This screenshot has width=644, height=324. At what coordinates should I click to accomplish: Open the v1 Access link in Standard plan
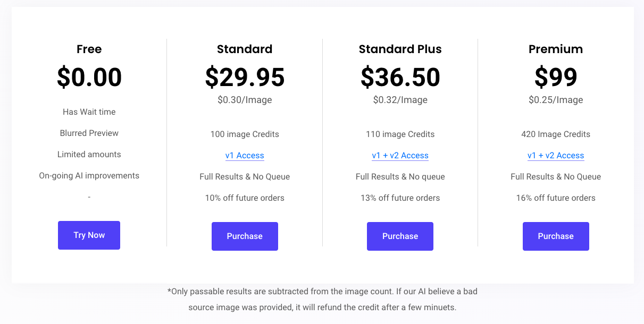tap(245, 155)
